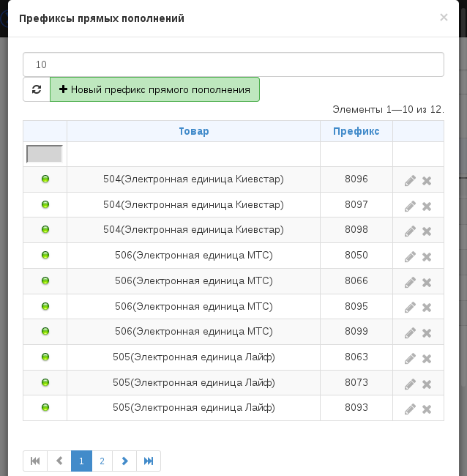This screenshot has height=476, width=467.
Task: Jump to last page
Action: click(x=149, y=461)
